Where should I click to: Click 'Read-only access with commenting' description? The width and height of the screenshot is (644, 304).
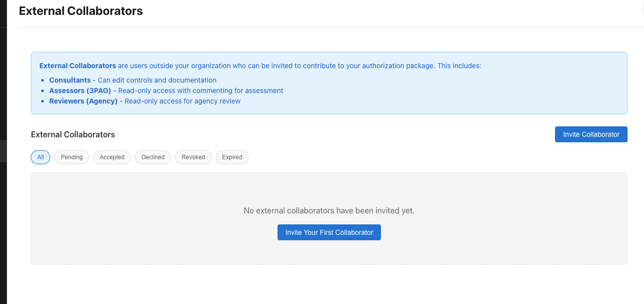pos(200,91)
